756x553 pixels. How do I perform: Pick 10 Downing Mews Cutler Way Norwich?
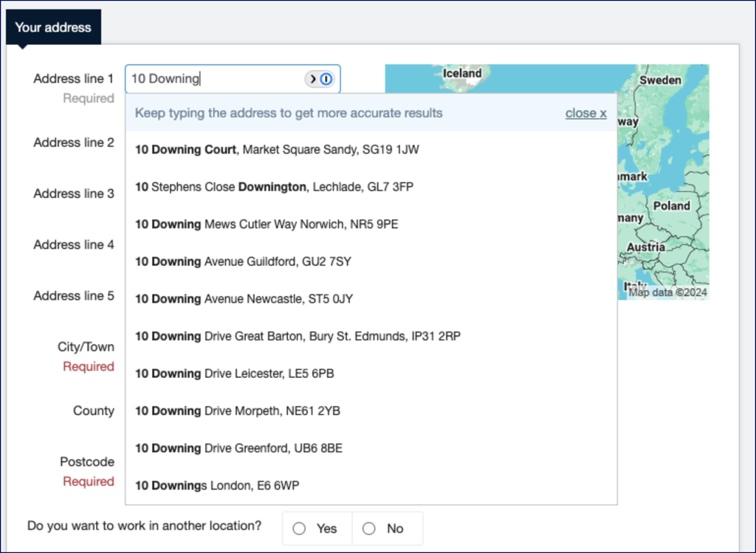coord(267,224)
